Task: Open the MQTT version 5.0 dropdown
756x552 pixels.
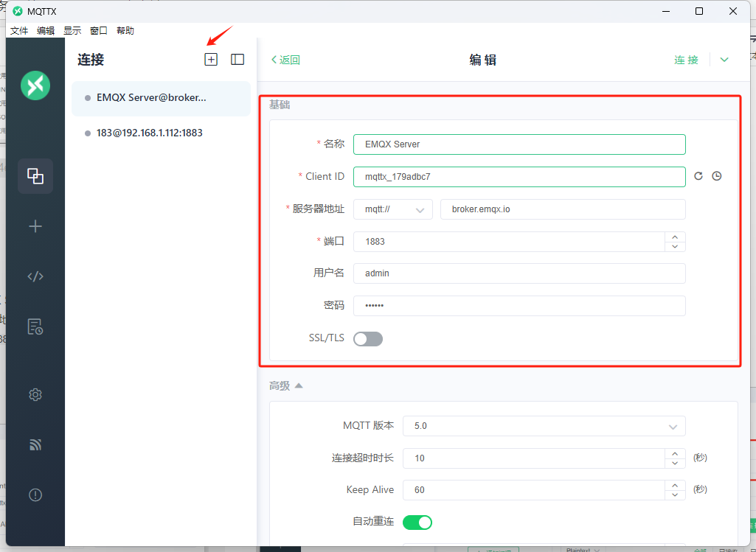Action: click(x=544, y=426)
